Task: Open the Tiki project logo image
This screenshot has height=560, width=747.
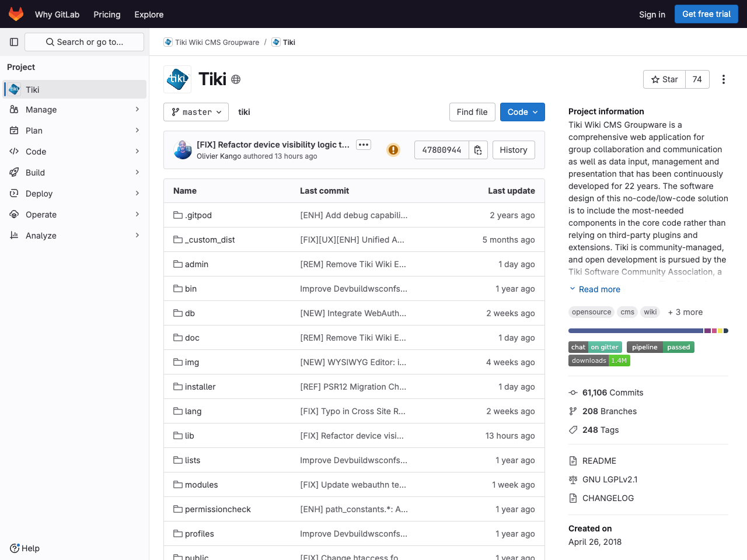Action: point(177,79)
